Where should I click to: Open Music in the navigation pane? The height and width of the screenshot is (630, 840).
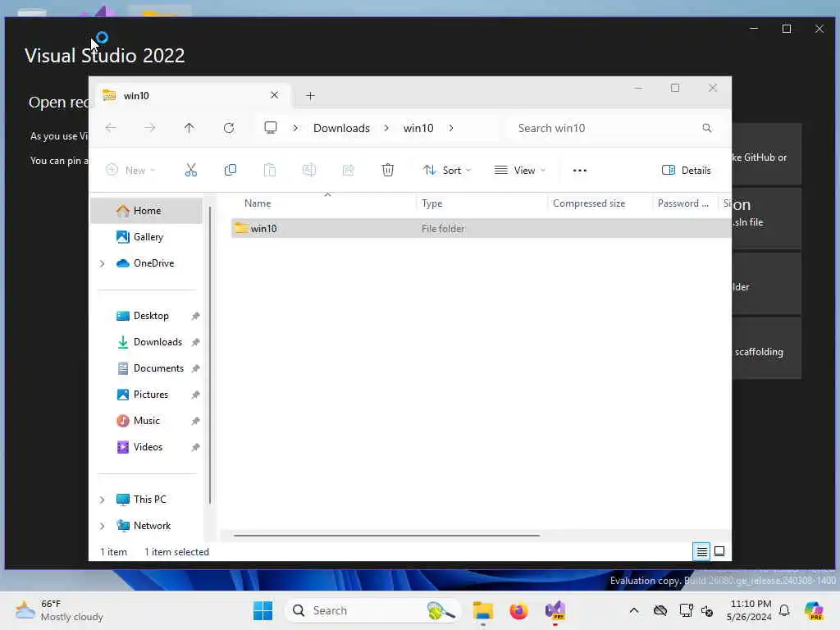(x=146, y=421)
